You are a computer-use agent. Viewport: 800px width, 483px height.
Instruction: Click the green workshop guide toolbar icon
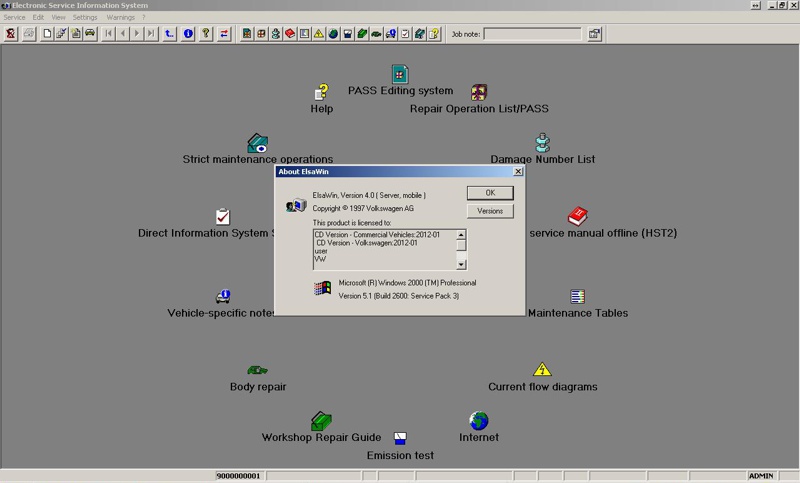coord(362,34)
